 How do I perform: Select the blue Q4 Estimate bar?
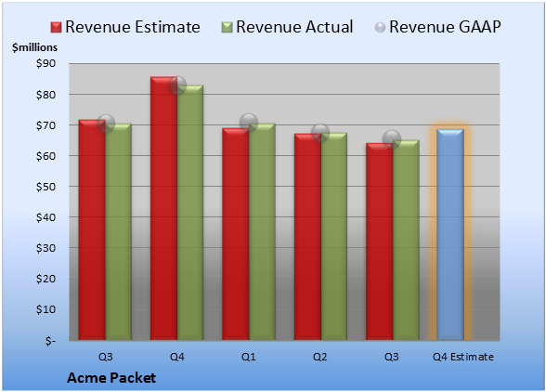click(x=450, y=234)
